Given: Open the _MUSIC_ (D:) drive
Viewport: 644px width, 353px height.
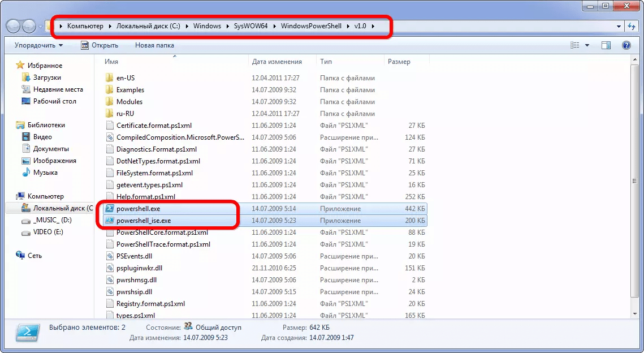Looking at the screenshot, I should (x=52, y=220).
